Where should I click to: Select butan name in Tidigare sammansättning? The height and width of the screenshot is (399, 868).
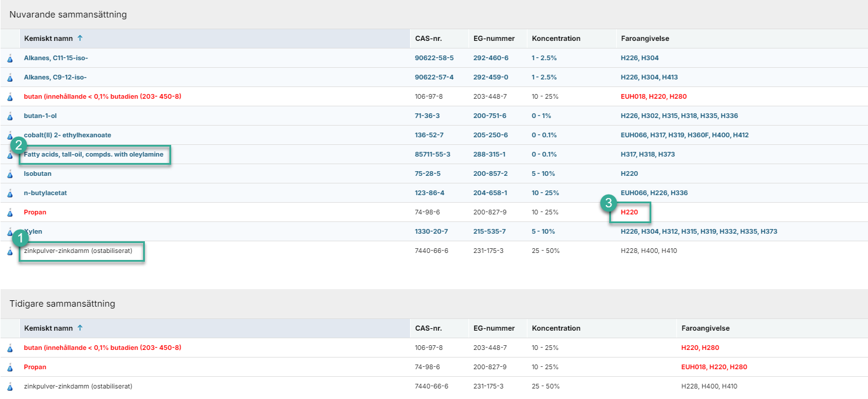coord(103,348)
